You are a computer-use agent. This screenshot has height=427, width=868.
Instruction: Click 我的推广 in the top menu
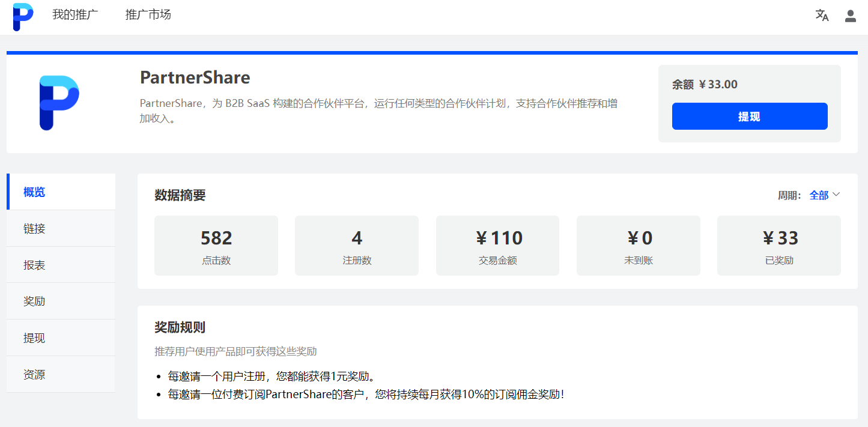tap(76, 15)
